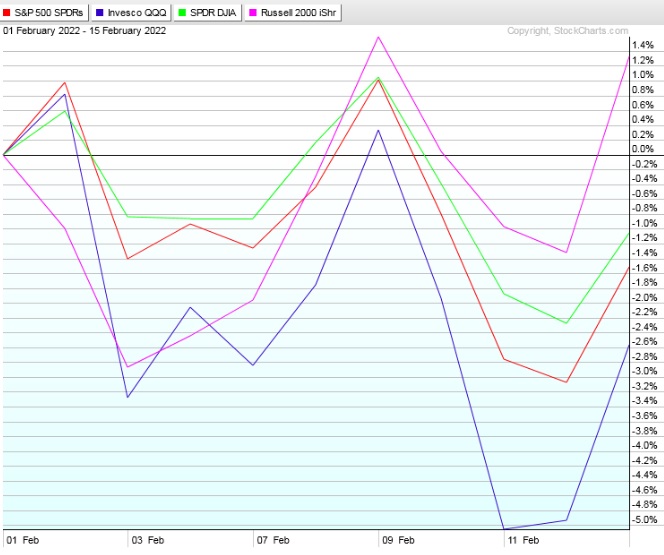Image resolution: width=664 pixels, height=555 pixels.
Task: Click the -3.0% y-axis label
Action: pos(644,371)
